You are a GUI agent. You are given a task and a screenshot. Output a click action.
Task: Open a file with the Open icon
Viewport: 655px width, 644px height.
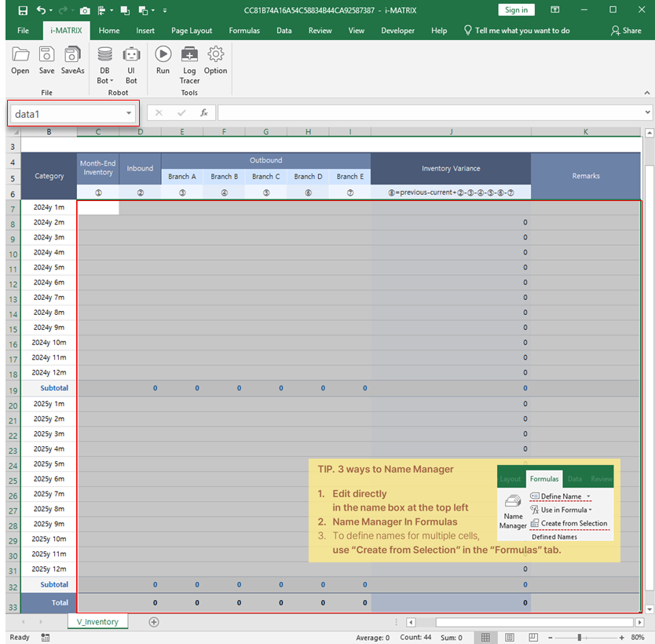[x=20, y=55]
